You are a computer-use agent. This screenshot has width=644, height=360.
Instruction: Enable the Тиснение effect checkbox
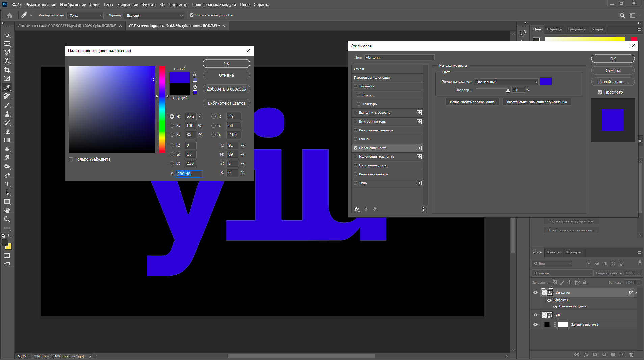click(x=355, y=86)
